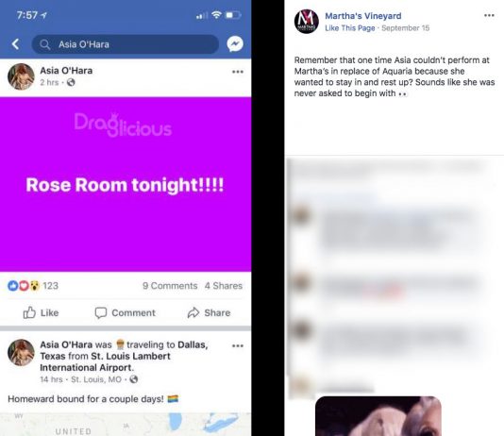Open options menu on traveling post
504x436 pixels.
click(238, 345)
